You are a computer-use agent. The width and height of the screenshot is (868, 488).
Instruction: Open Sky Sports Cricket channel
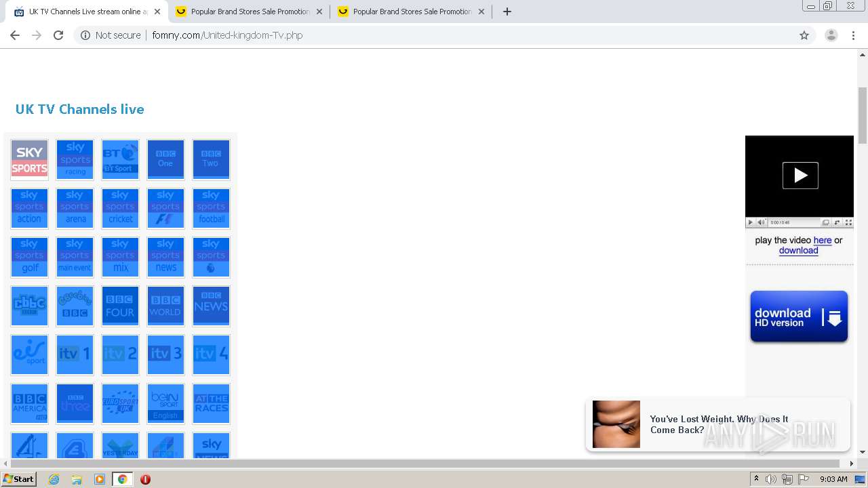pyautogui.click(x=120, y=208)
